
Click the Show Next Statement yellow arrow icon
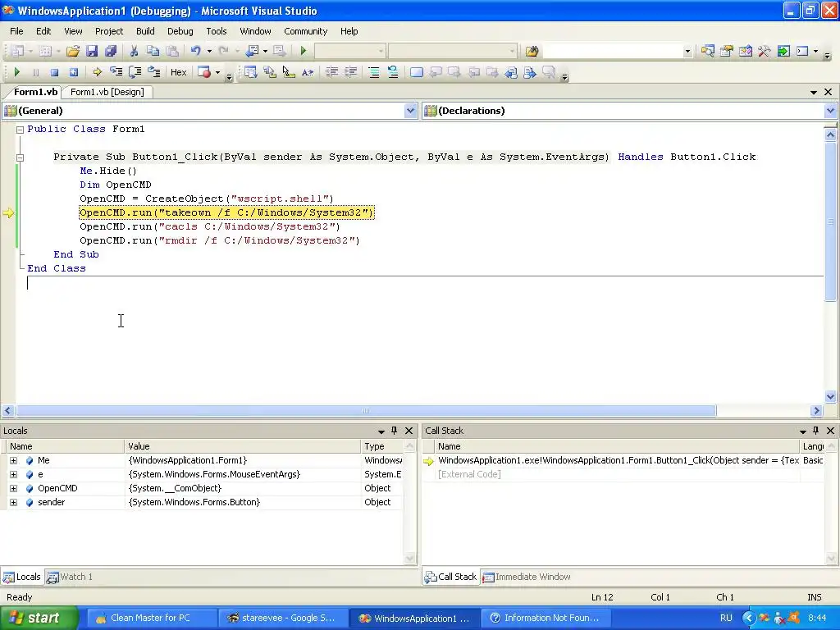point(97,72)
